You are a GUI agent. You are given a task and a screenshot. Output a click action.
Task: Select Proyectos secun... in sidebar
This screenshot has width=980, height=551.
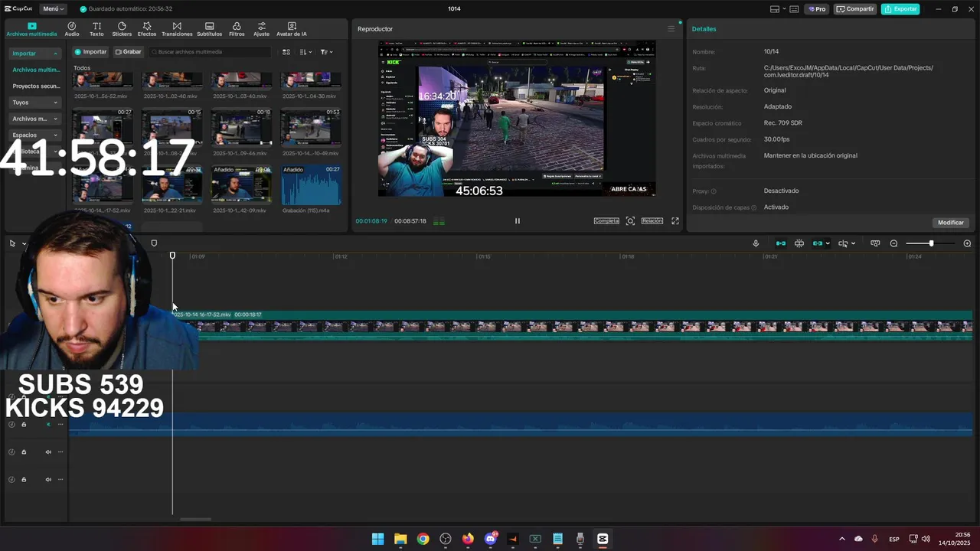click(35, 86)
